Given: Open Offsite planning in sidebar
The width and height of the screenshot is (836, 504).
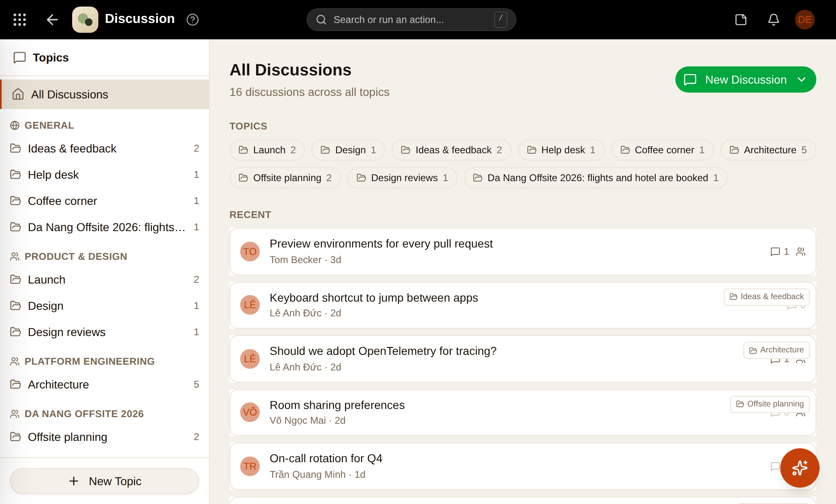Looking at the screenshot, I should [x=104, y=437].
